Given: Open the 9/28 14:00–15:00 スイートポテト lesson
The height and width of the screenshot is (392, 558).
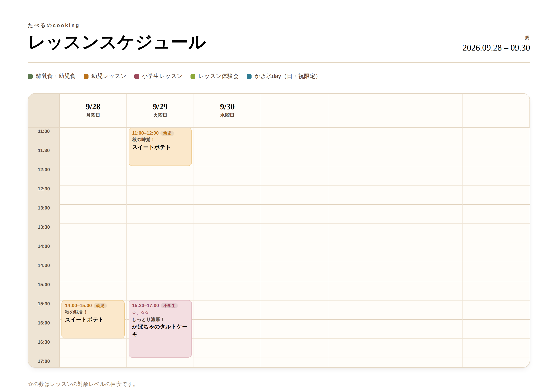Looking at the screenshot, I should point(93,319).
